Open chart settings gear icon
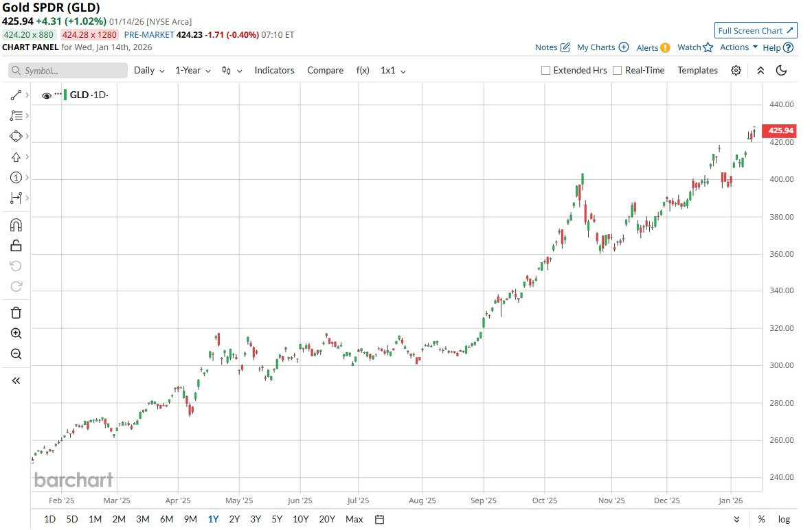Screen dimensions: 812x530 [x=736, y=71]
